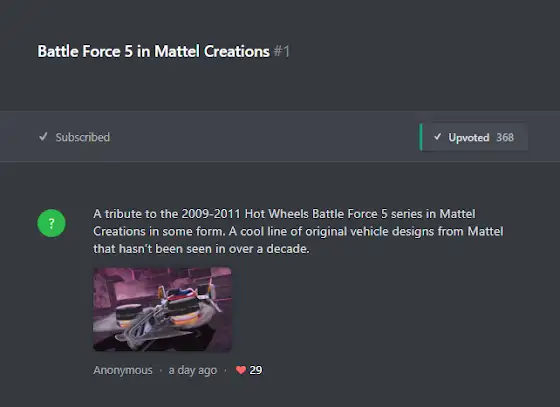Open the Battle Force 5 vehicle image
Screen dimensions: 560x407
[162, 309]
